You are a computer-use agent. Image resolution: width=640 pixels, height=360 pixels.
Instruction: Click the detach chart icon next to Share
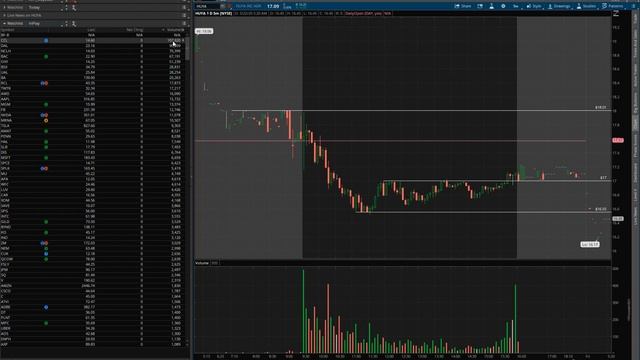pos(480,6)
